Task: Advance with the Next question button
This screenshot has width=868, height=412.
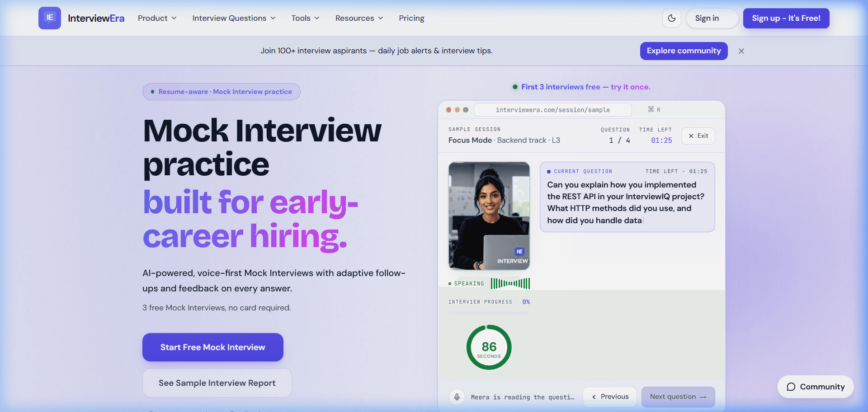Action: pyautogui.click(x=678, y=397)
